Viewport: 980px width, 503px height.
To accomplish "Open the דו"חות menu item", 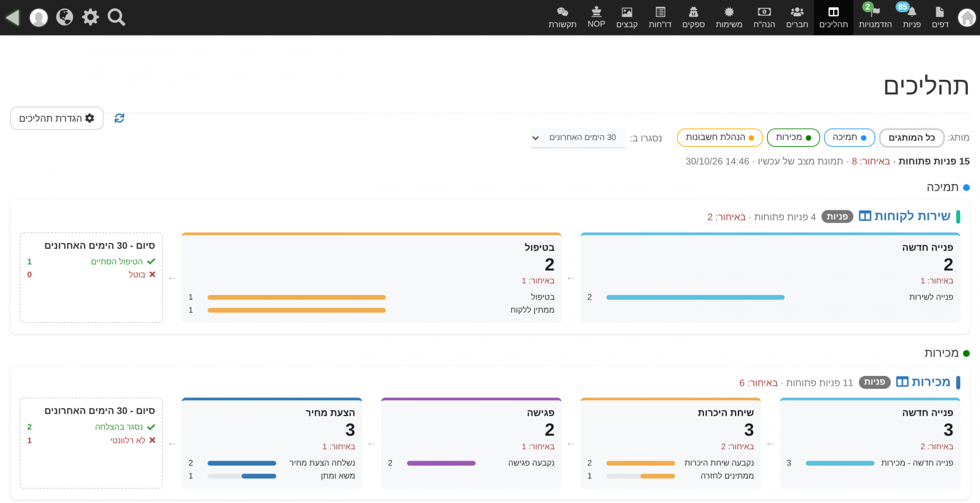I will (660, 17).
